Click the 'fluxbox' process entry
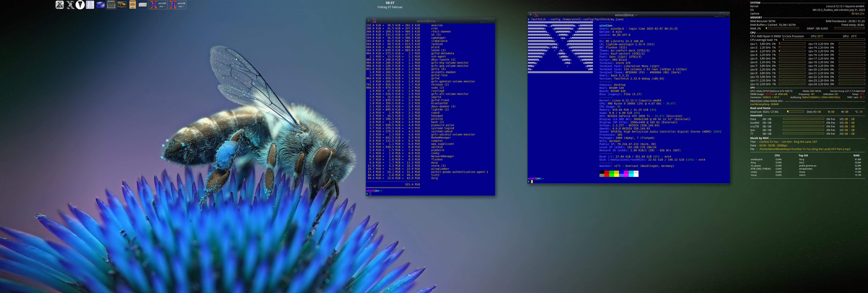The image size is (868, 293). [x=437, y=160]
